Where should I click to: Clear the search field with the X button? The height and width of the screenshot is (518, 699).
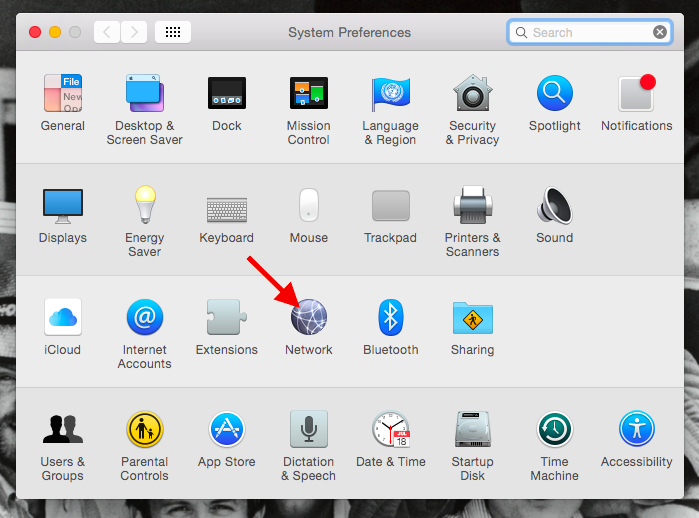[x=660, y=32]
